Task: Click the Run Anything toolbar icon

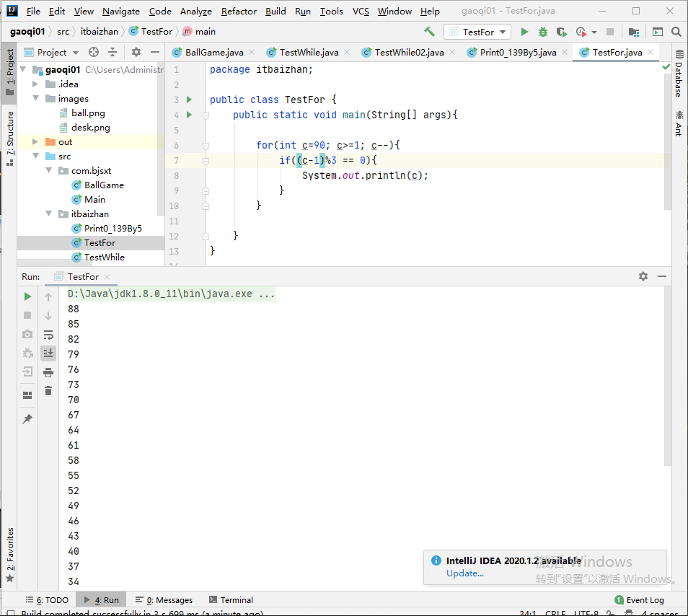Action: (657, 32)
